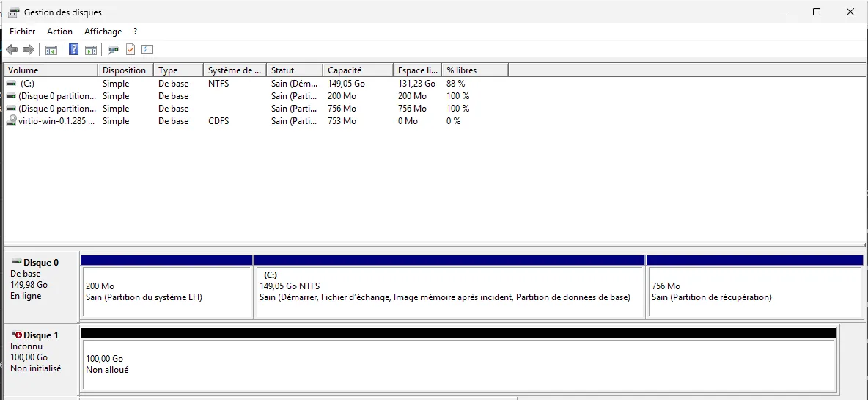Image resolution: width=868 pixels, height=400 pixels.
Task: Toggle the console tree pane icon
Action: tap(51, 50)
